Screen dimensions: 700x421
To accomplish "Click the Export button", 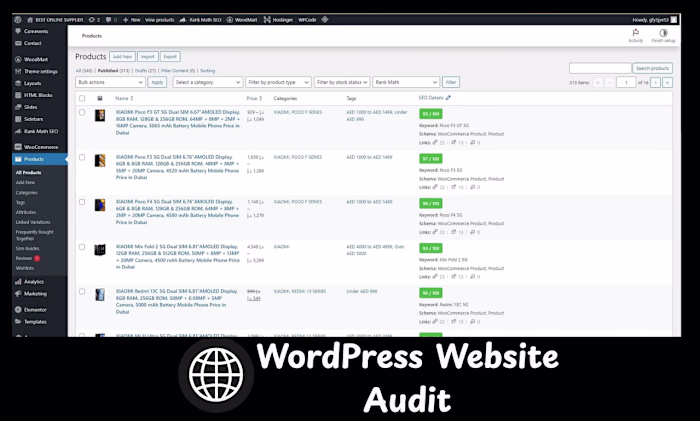I will pyautogui.click(x=170, y=57).
